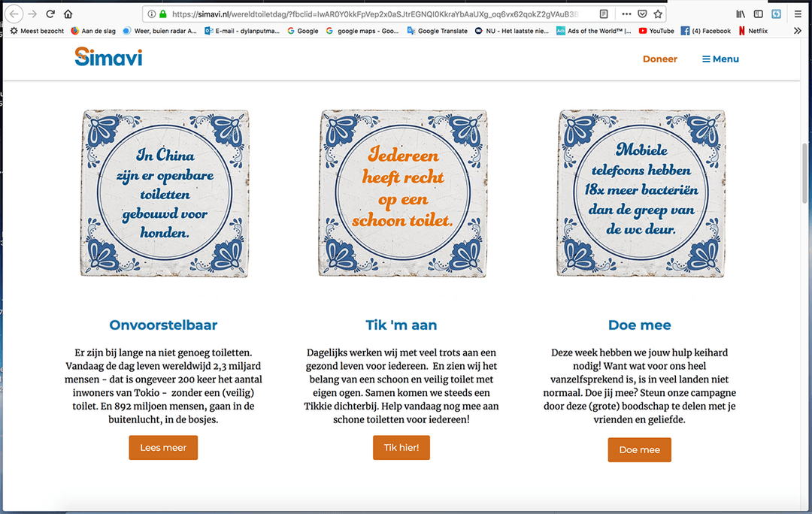Open the YouTube bookmark
812x514 pixels.
click(656, 31)
